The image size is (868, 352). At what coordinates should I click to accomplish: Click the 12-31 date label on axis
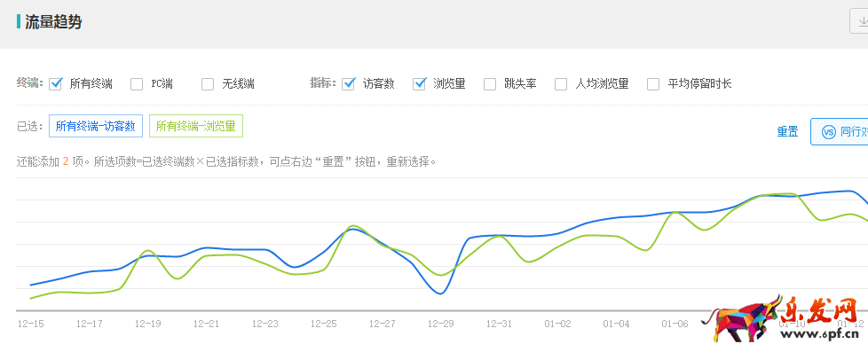click(x=500, y=324)
